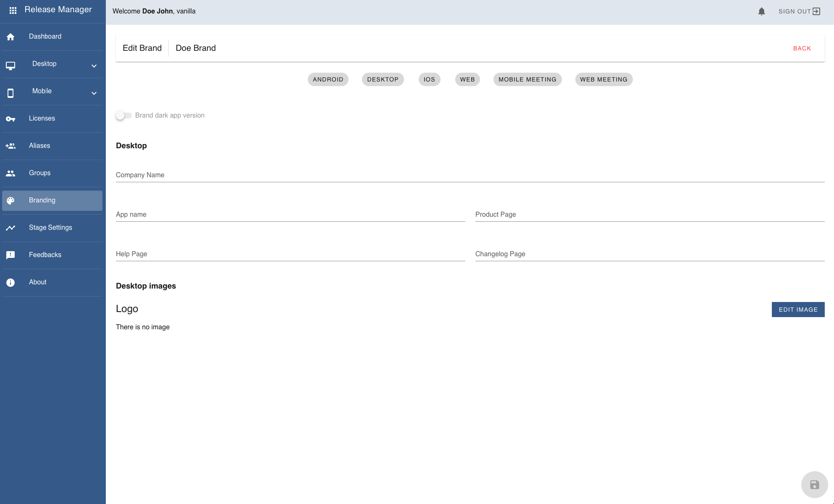
Task: Click the Dashboard home icon
Action: 10,37
